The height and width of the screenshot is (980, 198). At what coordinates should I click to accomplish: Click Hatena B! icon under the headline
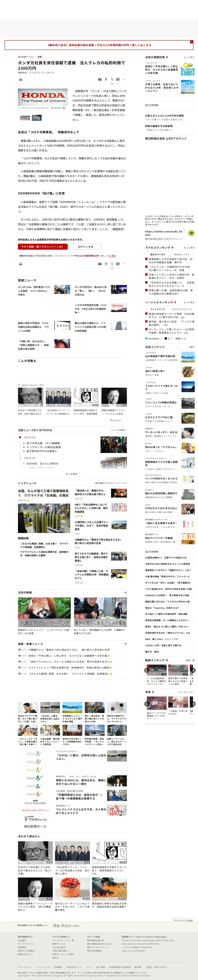(118, 80)
